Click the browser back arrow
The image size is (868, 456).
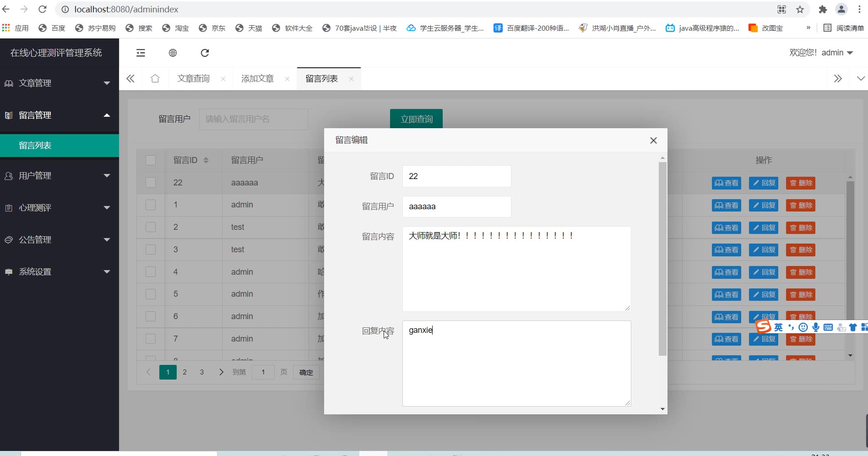point(6,9)
